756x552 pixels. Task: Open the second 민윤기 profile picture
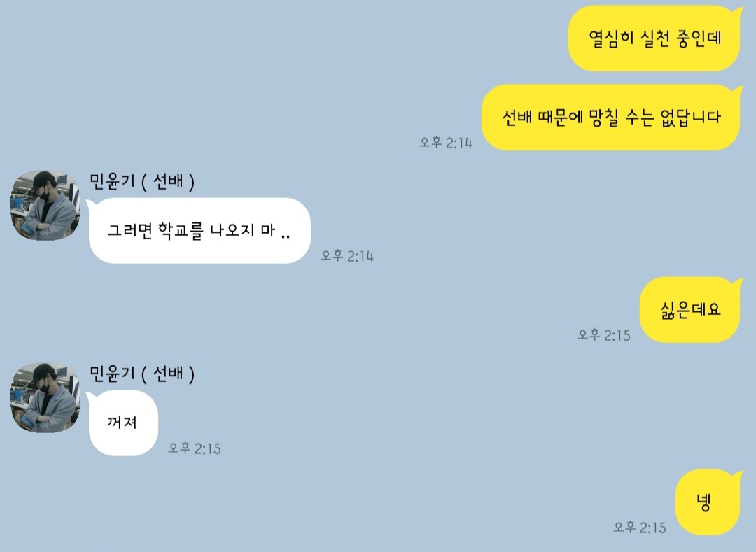click(x=45, y=398)
